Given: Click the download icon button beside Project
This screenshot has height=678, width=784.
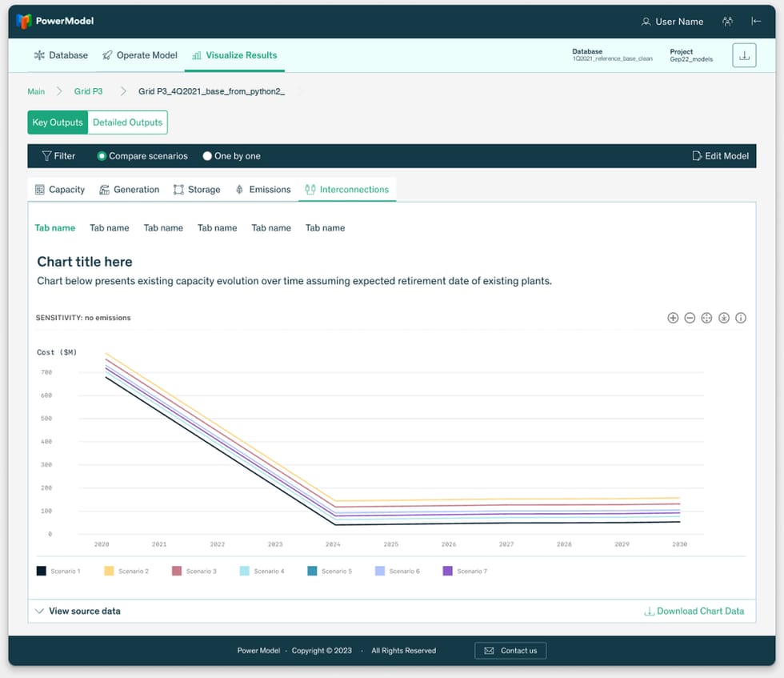Looking at the screenshot, I should [x=744, y=55].
